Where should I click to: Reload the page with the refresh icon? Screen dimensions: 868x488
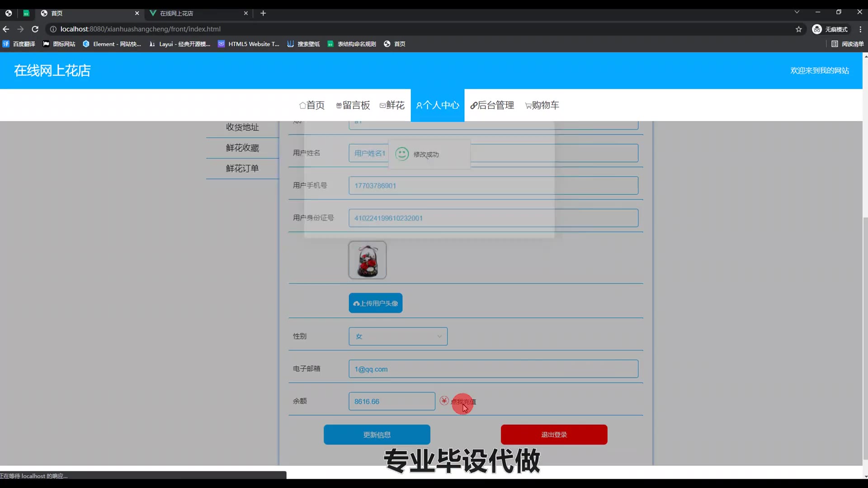tap(35, 29)
